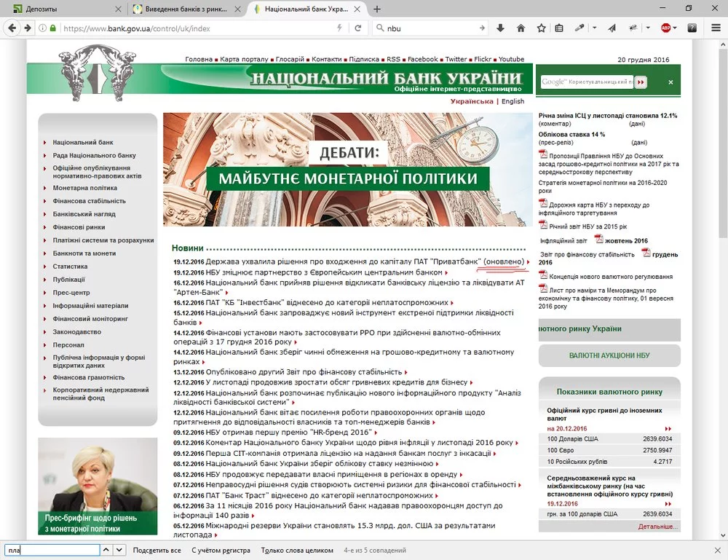Open Фінансовий моніторинг in left menu
Image resolution: width=728 pixels, height=560 pixels.
pyautogui.click(x=90, y=319)
